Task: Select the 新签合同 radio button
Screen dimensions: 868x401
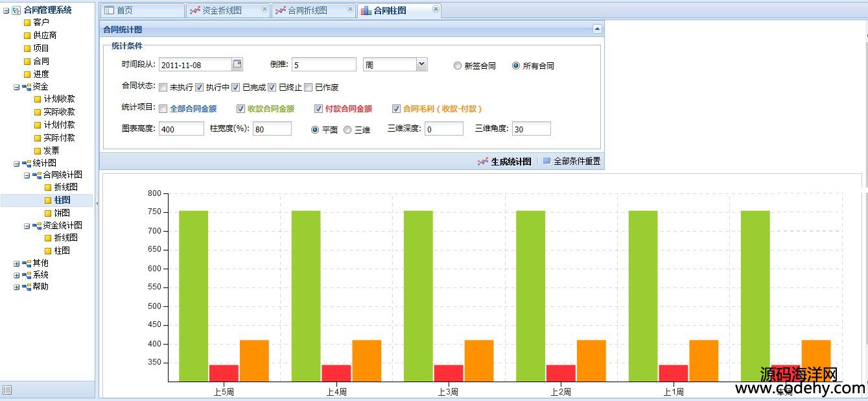Action: [x=458, y=66]
